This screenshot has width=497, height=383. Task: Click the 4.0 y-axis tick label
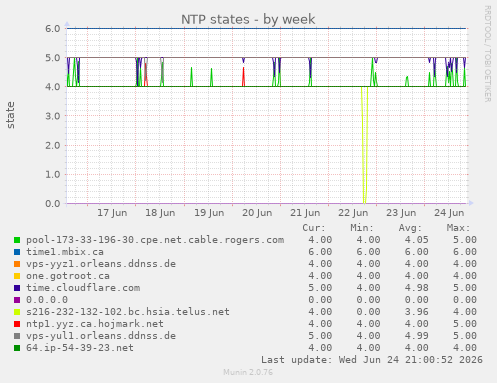(53, 87)
